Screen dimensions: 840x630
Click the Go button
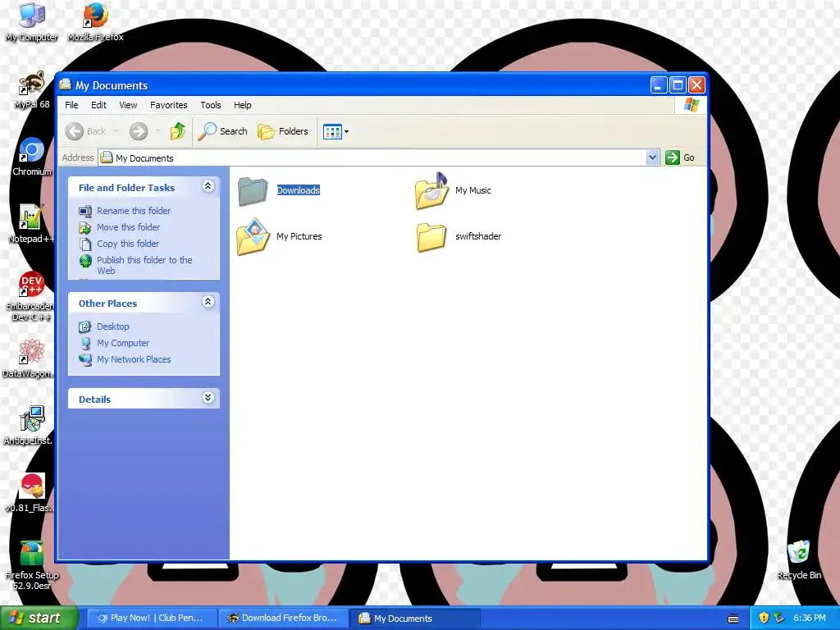coord(680,157)
